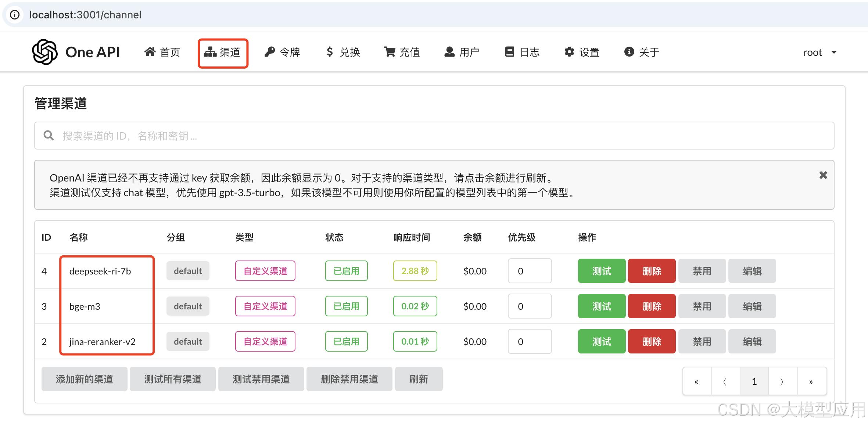The height and width of the screenshot is (424, 868).
Task: Toggle enabled state of jina-reranker-v2
Action: pos(346,341)
